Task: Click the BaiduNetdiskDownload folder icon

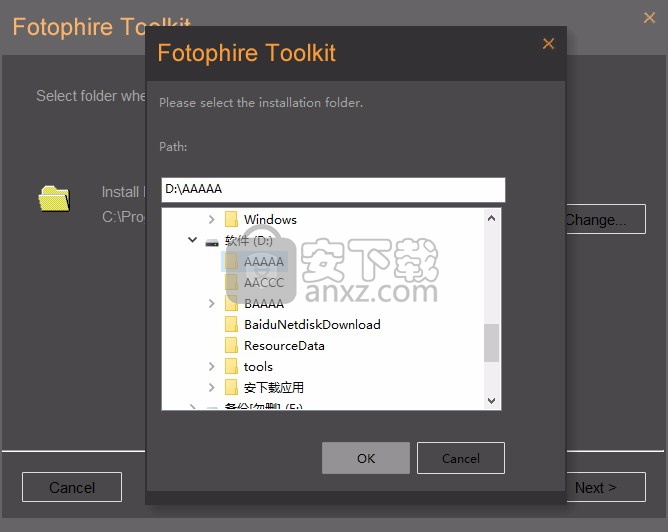Action: pyautogui.click(x=231, y=325)
